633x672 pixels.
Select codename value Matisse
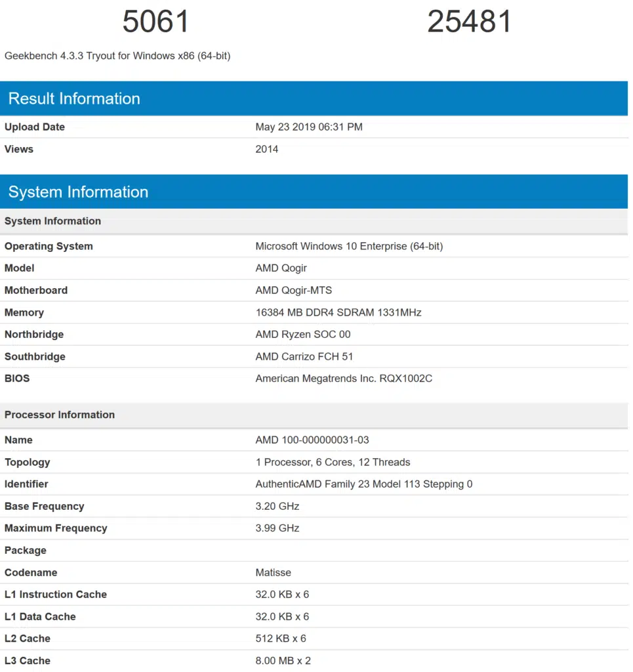click(x=274, y=572)
